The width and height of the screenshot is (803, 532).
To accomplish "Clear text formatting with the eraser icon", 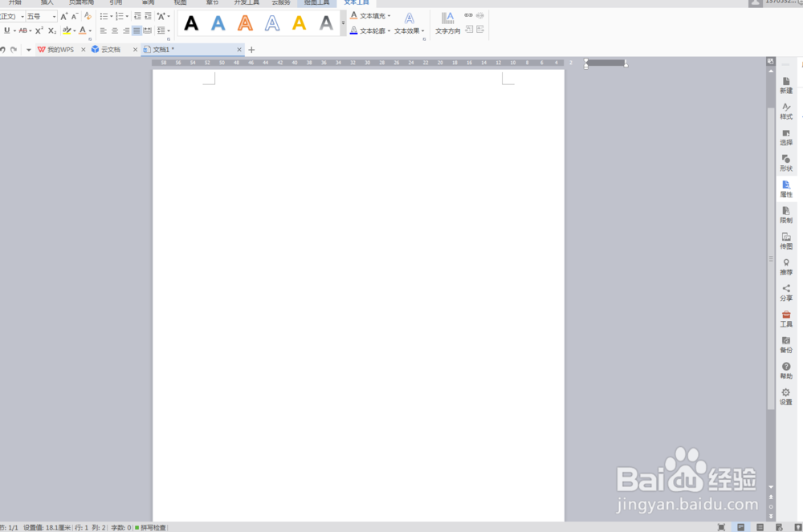I will pyautogui.click(x=88, y=16).
